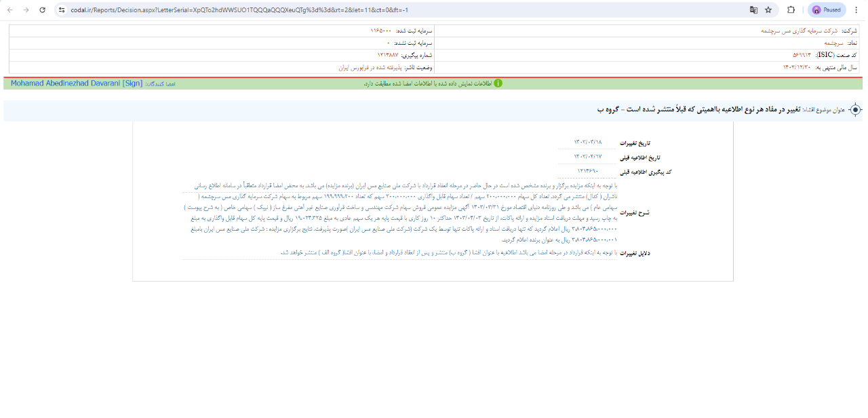868x418 pixels.
Task: Click the tracking number ۱۲۱۳۸۸۷
Action: (388, 55)
